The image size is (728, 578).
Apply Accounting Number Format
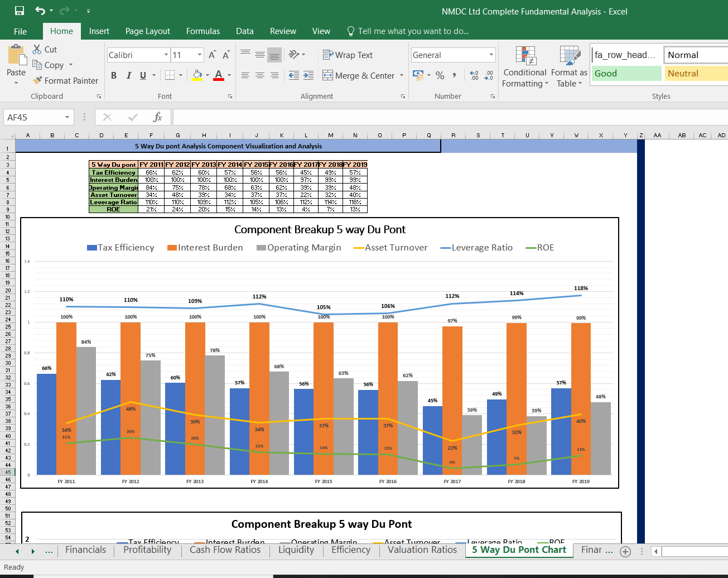pos(418,75)
